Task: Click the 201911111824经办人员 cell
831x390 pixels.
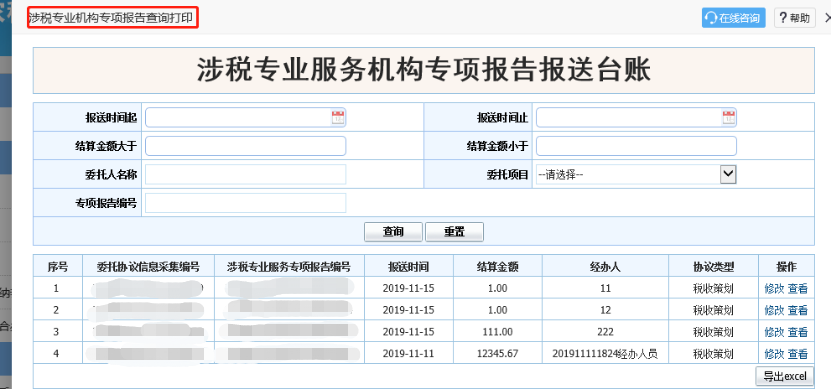Action: 605,353
